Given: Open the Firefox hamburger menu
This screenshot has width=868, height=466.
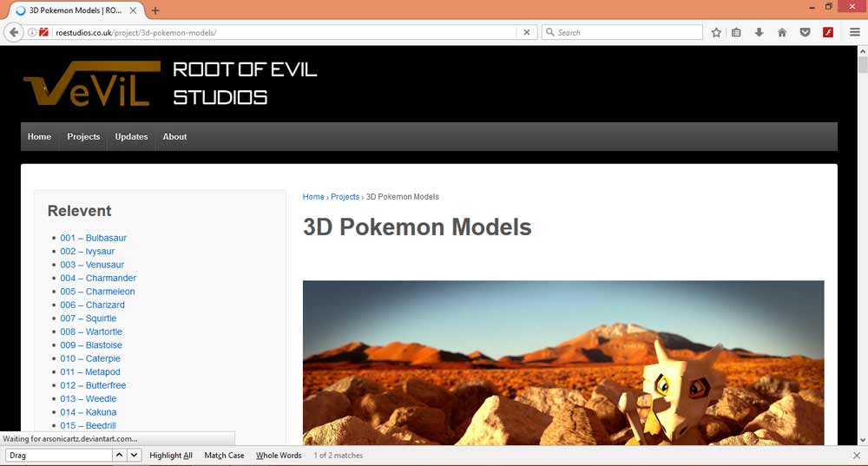Looking at the screenshot, I should [855, 32].
